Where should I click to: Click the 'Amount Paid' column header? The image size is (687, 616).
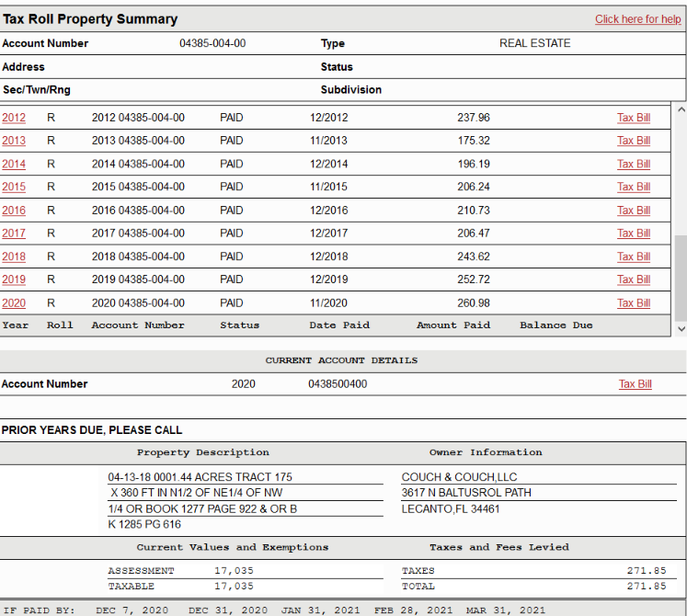coord(453,325)
